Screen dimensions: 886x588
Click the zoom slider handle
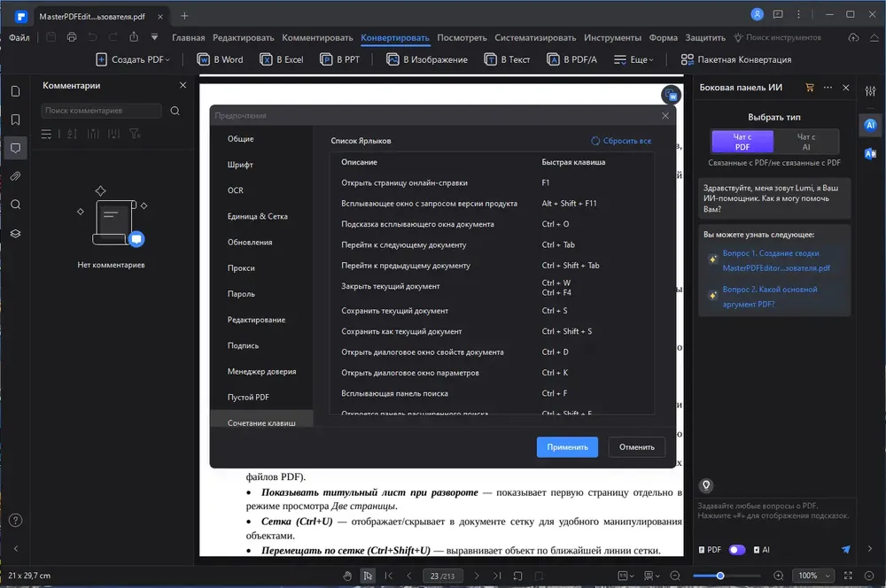pos(719,576)
